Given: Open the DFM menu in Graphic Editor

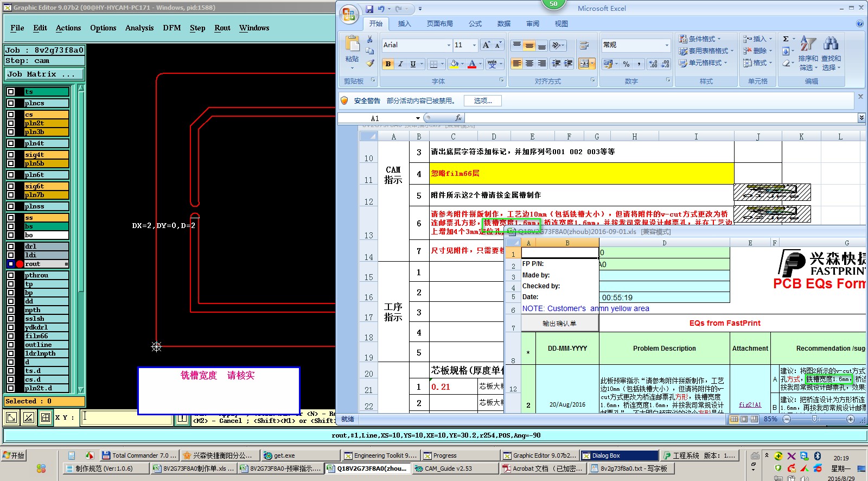Looking at the screenshot, I should [x=172, y=28].
